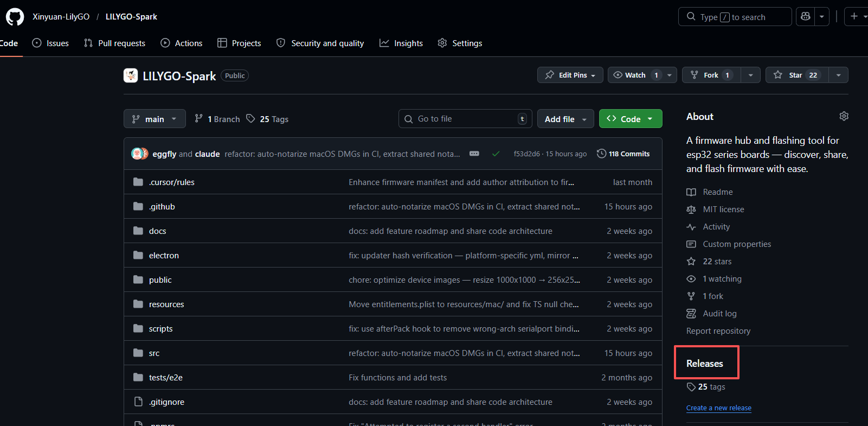868x426 pixels.
Task: Click the src folder icon
Action: point(138,353)
